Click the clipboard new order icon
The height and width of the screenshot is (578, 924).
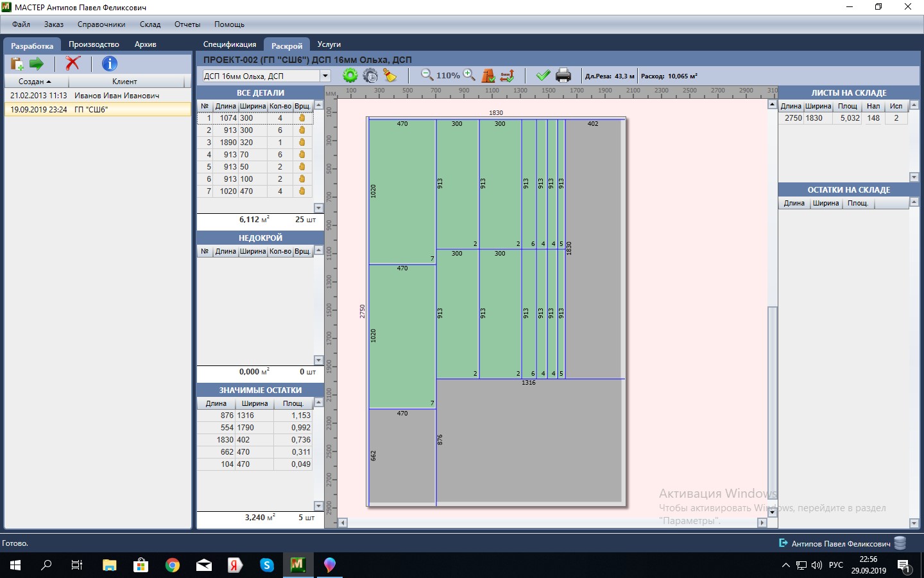(17, 64)
